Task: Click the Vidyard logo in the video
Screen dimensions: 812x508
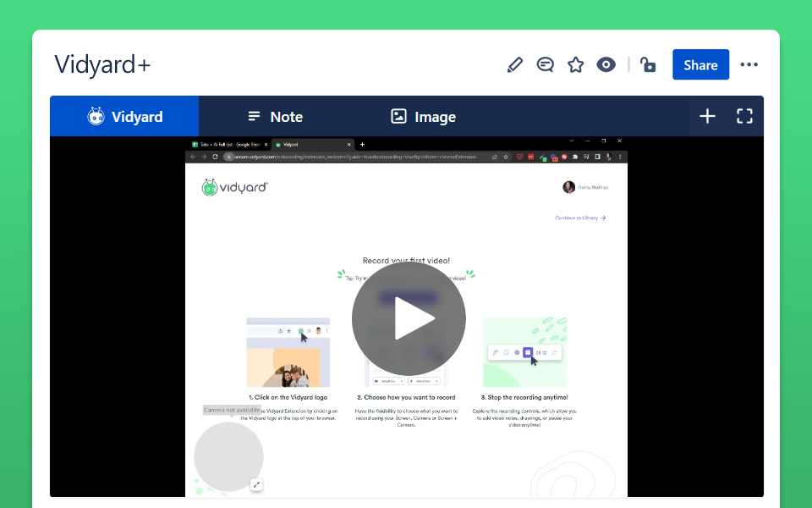Action: (x=234, y=187)
